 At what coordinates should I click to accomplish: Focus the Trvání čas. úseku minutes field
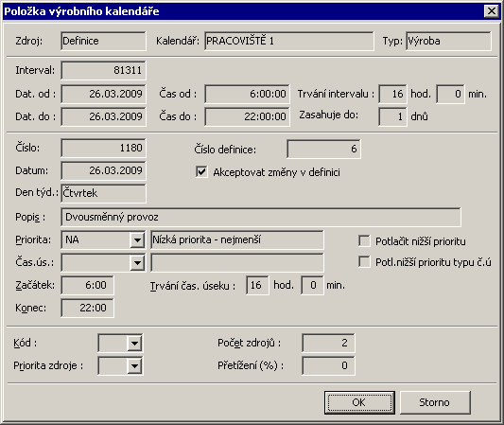(312, 285)
